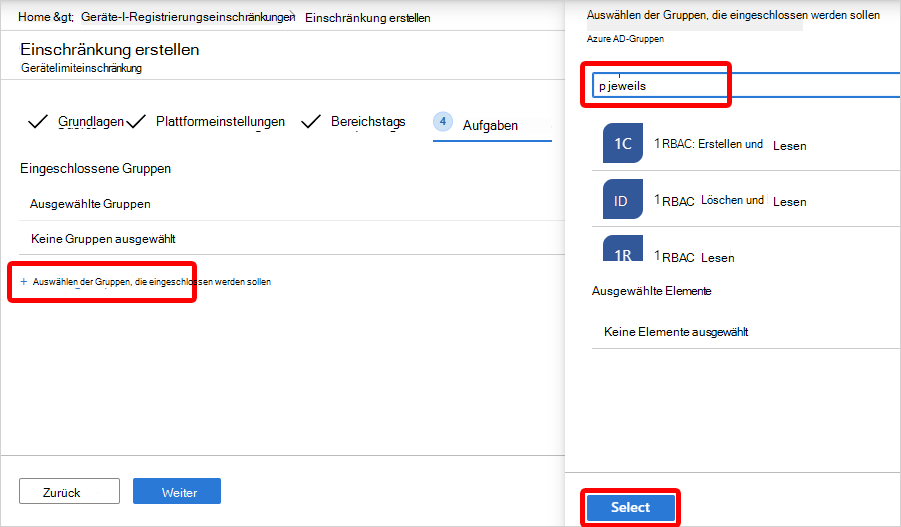Choose the group RBAC: Erstellen und Lesen
Viewport: 901px width, 527px height.
(x=746, y=144)
